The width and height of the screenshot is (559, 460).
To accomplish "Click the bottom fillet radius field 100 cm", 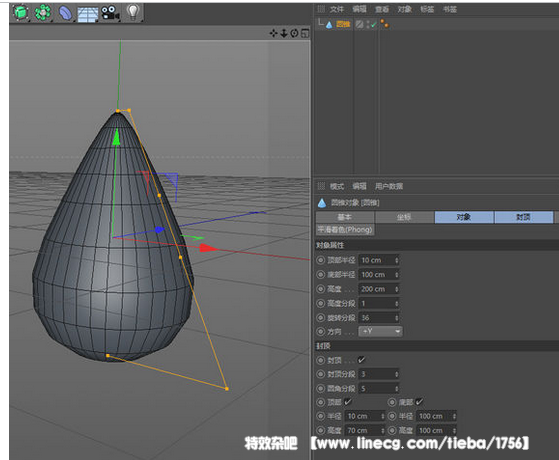I will pos(437,416).
